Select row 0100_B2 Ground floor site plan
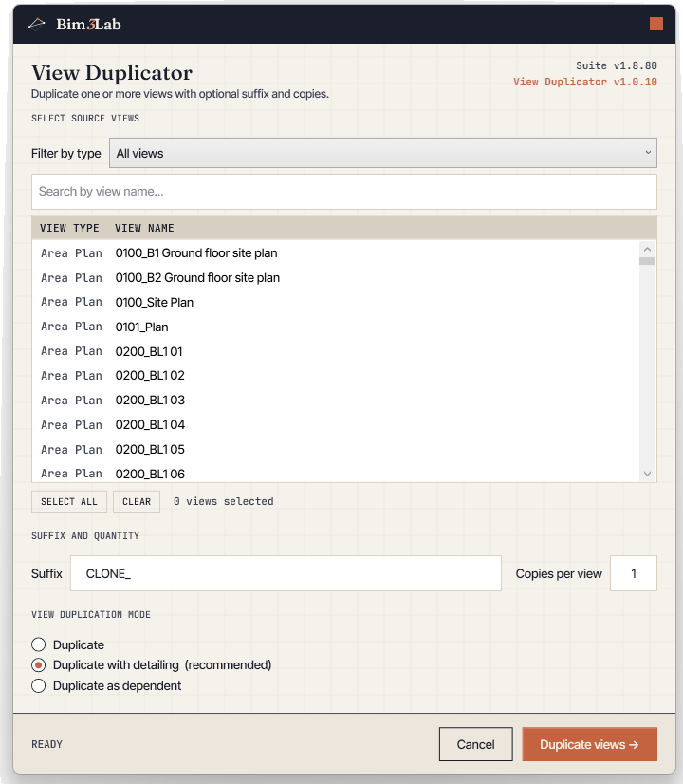683x784 pixels. pyautogui.click(x=335, y=277)
